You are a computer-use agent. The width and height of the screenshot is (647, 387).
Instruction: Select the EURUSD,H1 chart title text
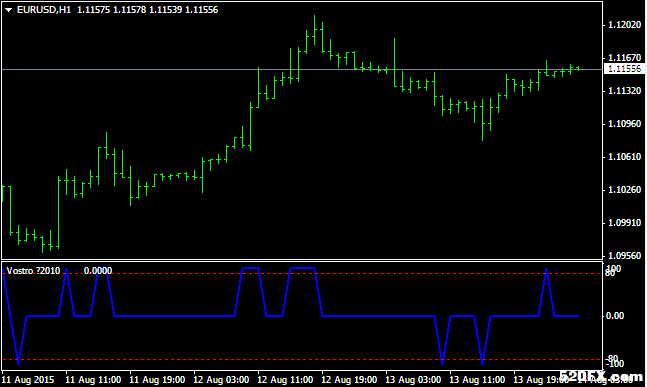44,10
